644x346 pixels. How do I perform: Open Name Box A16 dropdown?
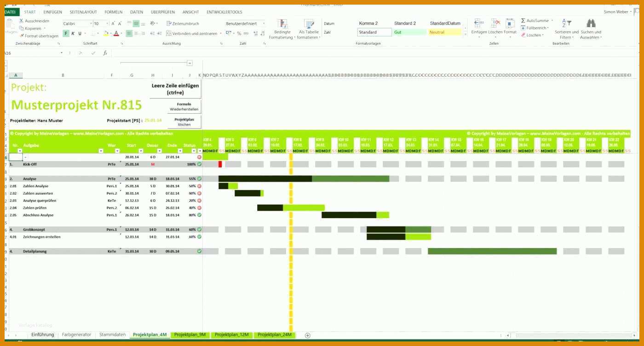[62, 53]
